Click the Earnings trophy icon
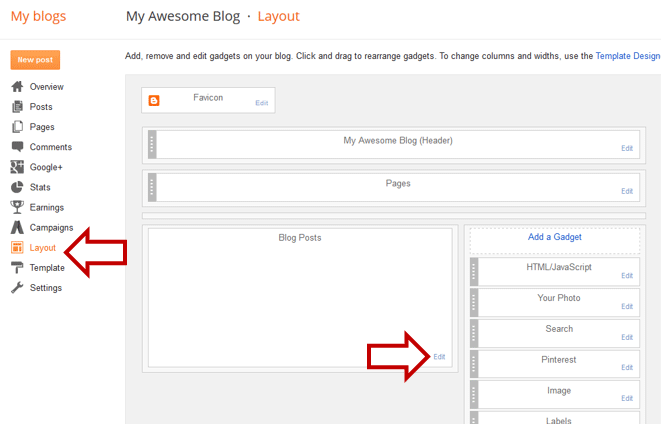The width and height of the screenshot is (661, 424). (x=17, y=207)
